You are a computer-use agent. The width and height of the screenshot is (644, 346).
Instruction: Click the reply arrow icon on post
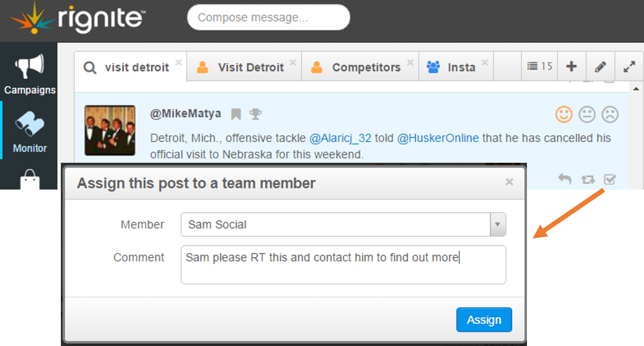pos(565,180)
